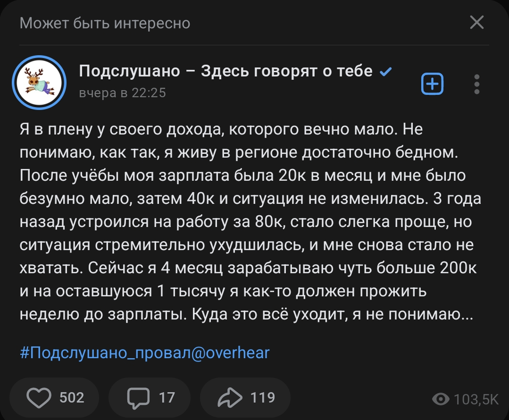Open the three-dot post options menu
The width and height of the screenshot is (509, 420).
click(x=477, y=84)
